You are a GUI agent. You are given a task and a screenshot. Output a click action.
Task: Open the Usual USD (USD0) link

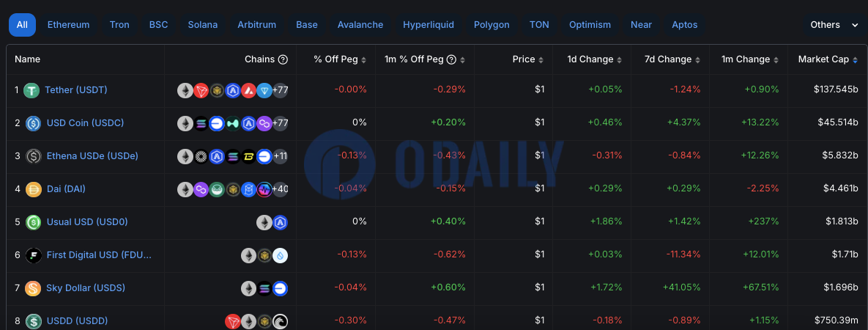87,222
